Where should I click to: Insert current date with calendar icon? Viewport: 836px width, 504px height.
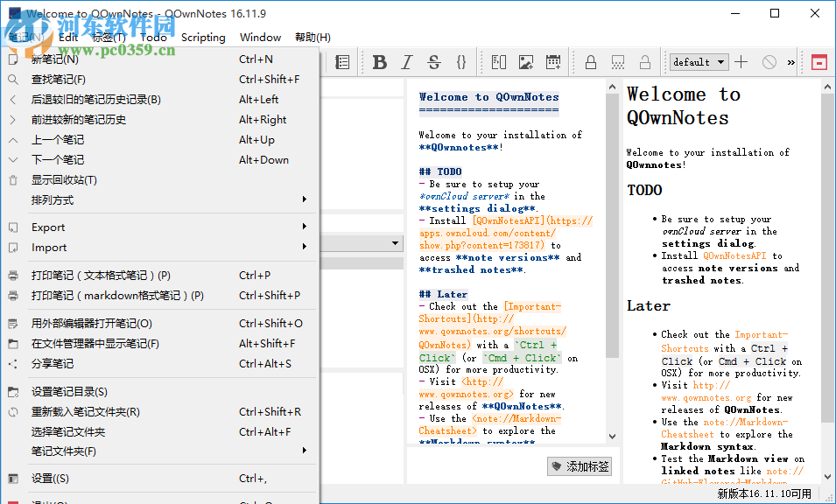pyautogui.click(x=553, y=62)
